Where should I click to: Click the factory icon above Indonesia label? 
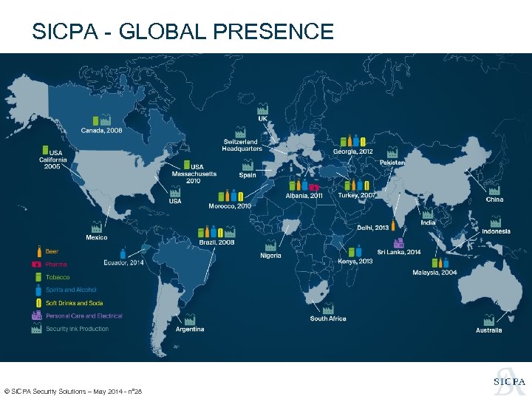click(496, 222)
